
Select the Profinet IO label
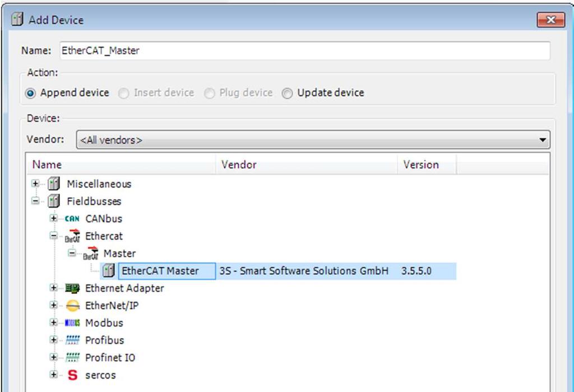point(110,358)
